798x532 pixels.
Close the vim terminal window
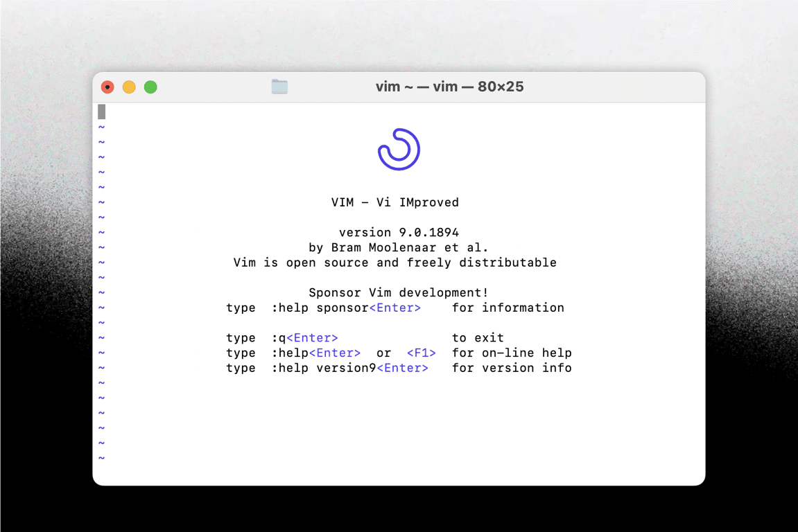(107, 87)
